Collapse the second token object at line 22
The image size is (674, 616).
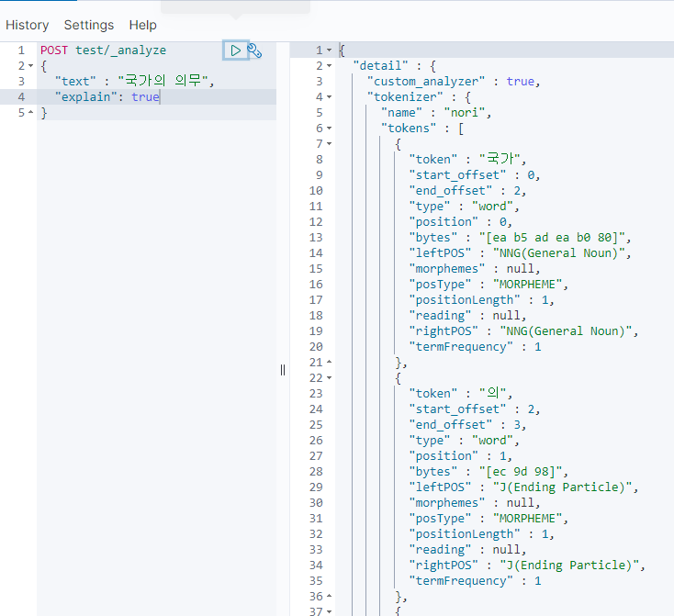pos(330,378)
